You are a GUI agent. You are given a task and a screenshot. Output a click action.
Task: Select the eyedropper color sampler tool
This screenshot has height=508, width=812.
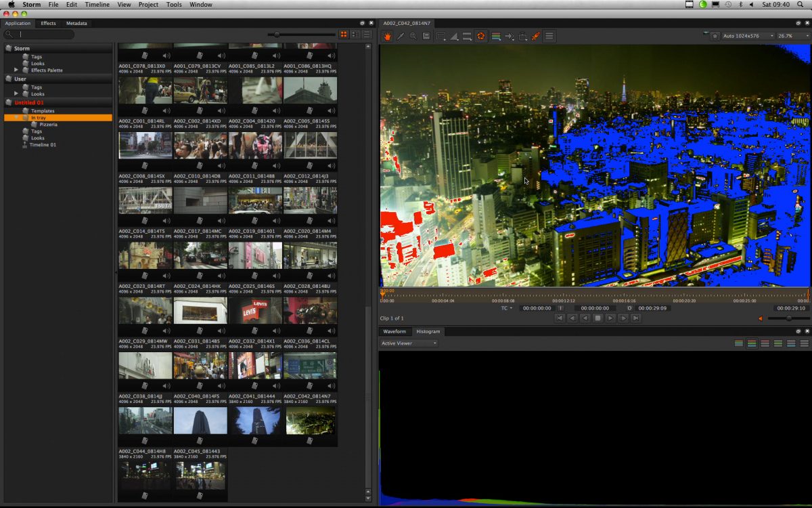pos(400,36)
